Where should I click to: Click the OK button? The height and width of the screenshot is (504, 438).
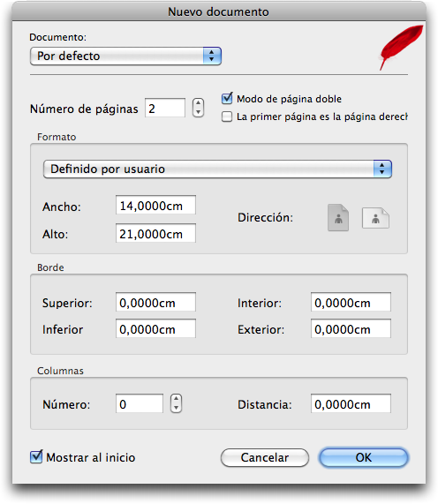click(364, 457)
